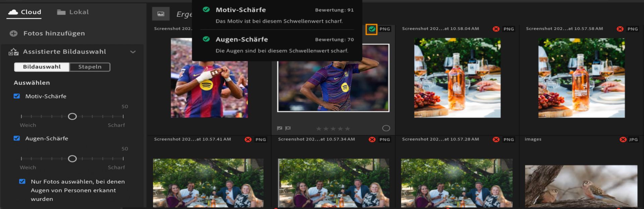Screen dimensions: 644x209
Task: Switch to the Cloud tab
Action: [24, 12]
